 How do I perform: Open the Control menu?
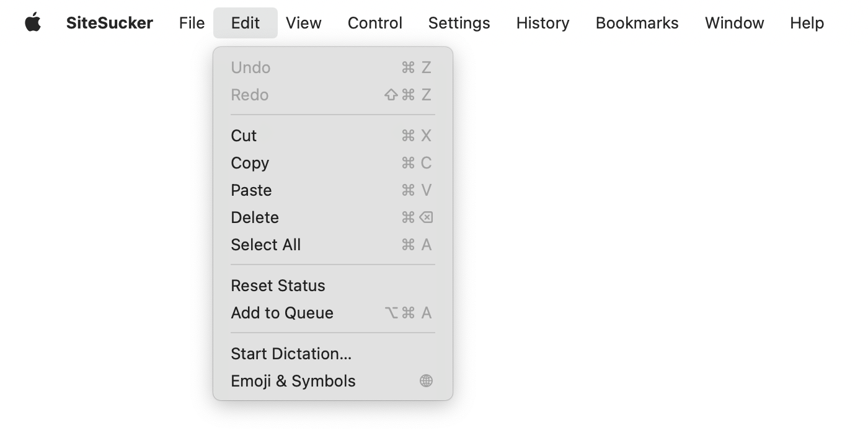[374, 22]
